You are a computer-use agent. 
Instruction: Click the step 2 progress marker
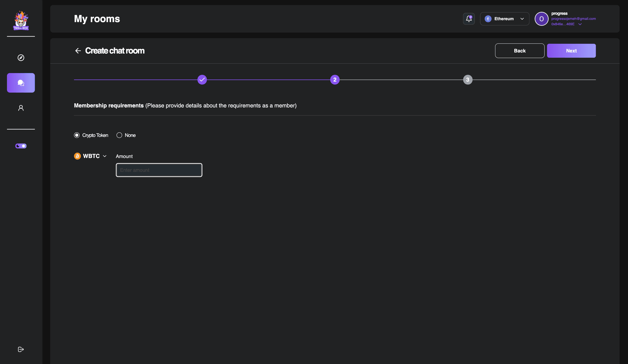pyautogui.click(x=335, y=80)
